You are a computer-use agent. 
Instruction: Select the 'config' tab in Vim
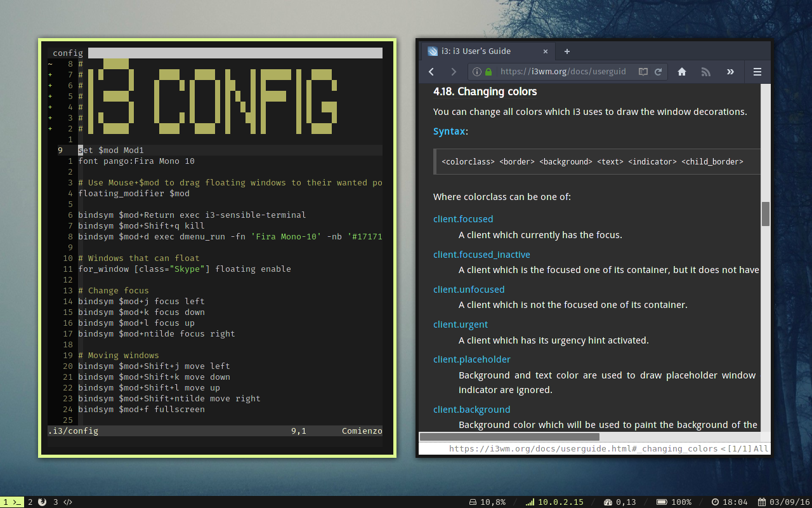[x=67, y=53]
